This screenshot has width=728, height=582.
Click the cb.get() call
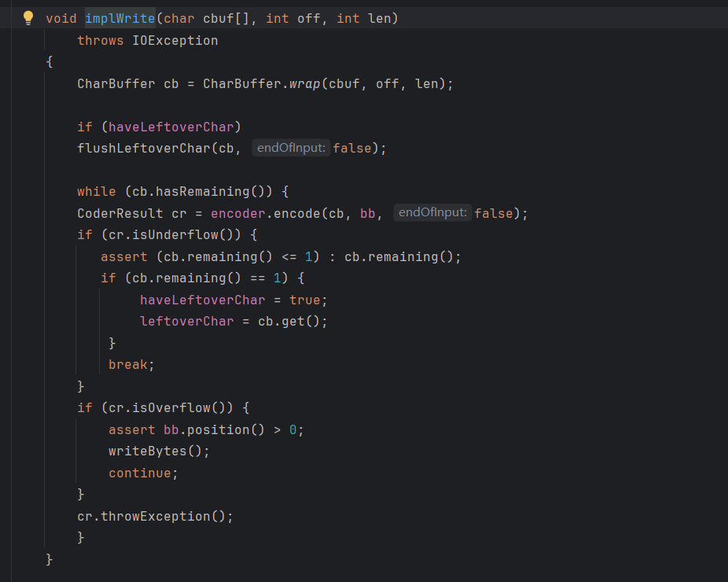point(292,321)
